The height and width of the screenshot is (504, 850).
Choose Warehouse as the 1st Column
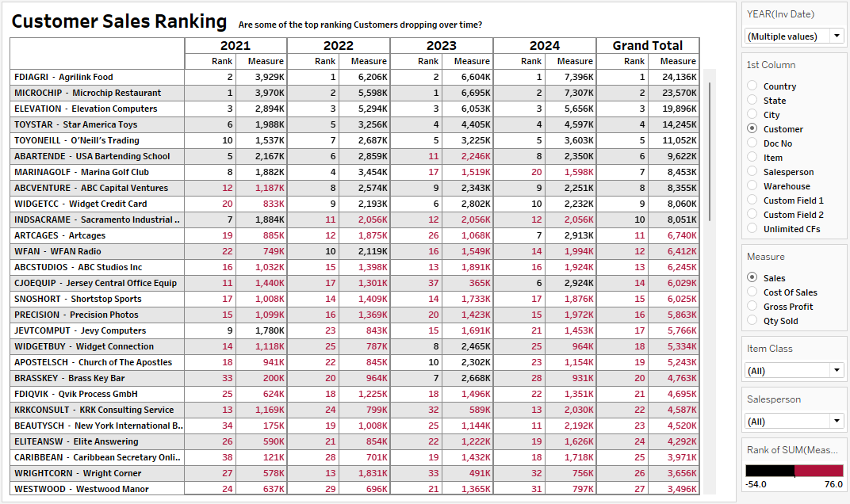(752, 186)
